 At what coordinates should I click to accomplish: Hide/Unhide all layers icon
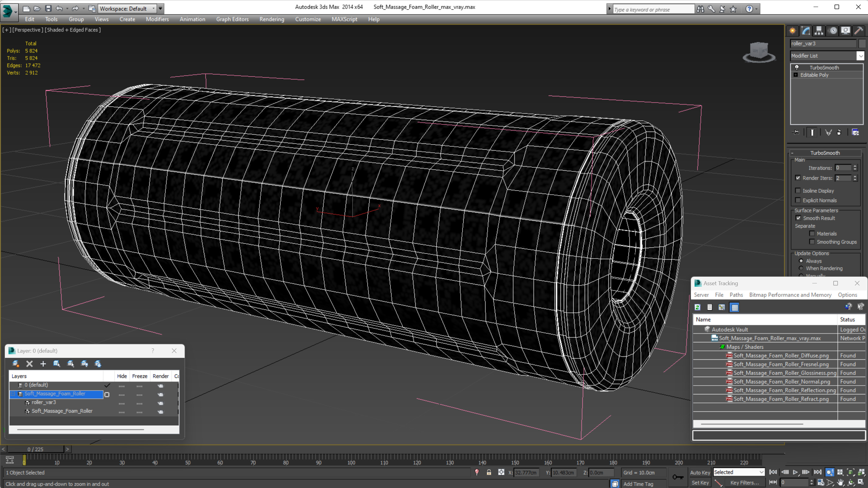pos(84,364)
